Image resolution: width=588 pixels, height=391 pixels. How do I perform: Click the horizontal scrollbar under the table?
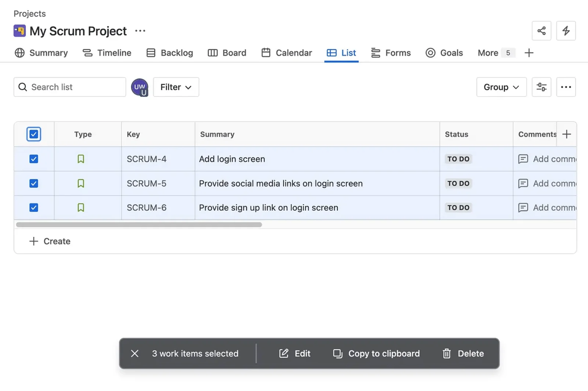pos(139,225)
